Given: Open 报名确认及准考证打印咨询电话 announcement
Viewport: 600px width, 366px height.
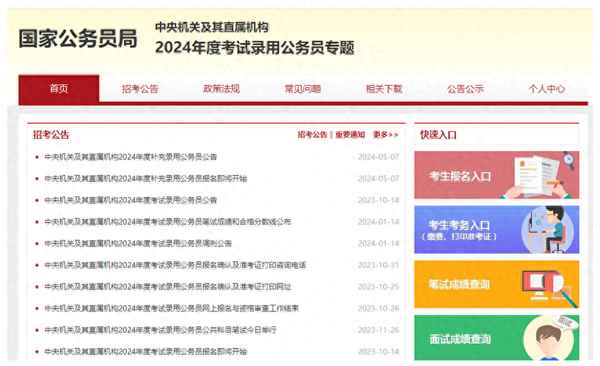Looking at the screenshot, I should pyautogui.click(x=175, y=265).
